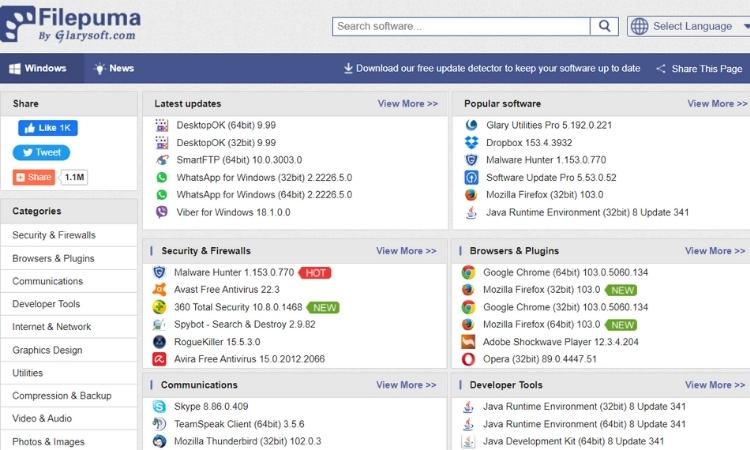Click the search magnifier button
This screenshot has width=750, height=450.
pos(605,26)
